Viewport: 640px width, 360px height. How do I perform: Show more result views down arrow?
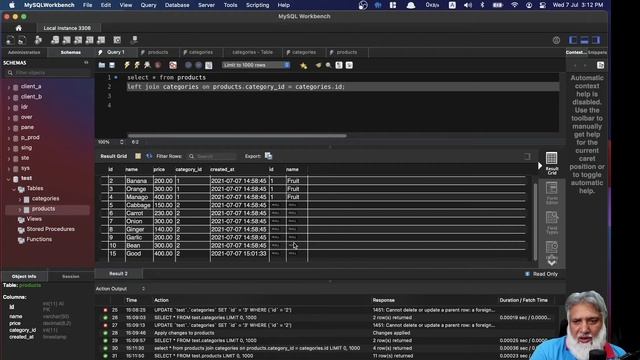point(551,262)
